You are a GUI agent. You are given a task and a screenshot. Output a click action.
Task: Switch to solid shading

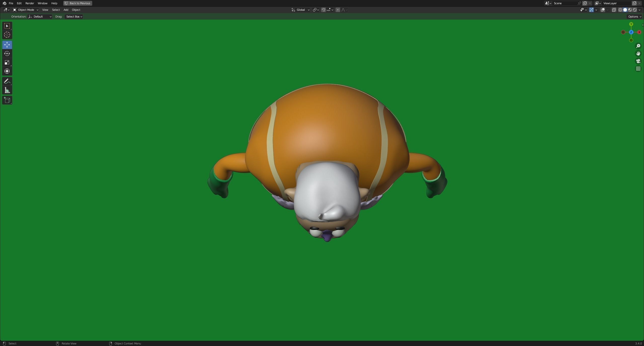coord(625,10)
